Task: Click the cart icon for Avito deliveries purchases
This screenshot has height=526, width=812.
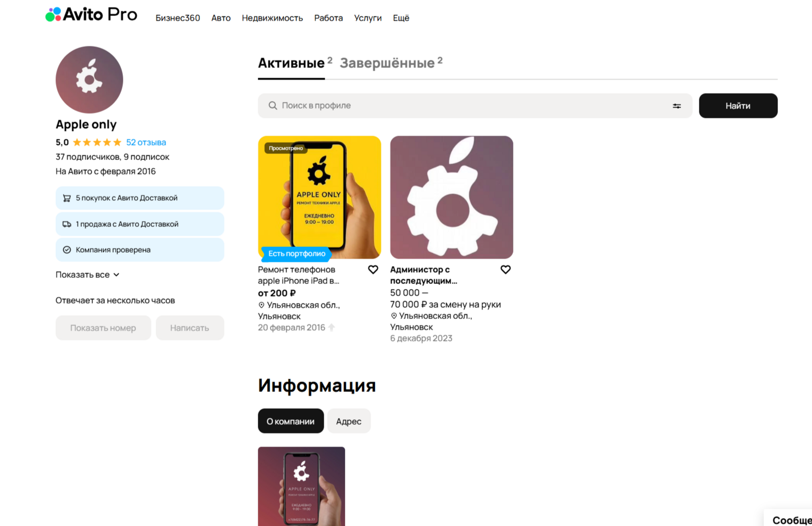Action: 67,198
